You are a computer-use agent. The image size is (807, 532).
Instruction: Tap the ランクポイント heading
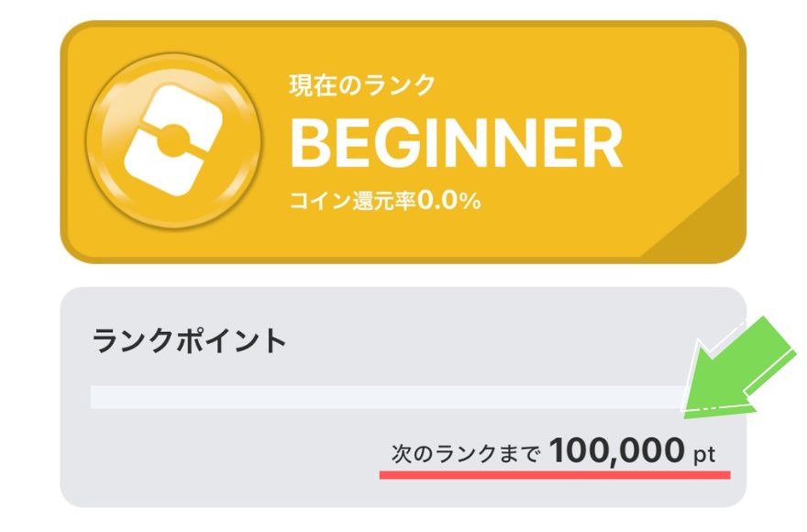(189, 341)
